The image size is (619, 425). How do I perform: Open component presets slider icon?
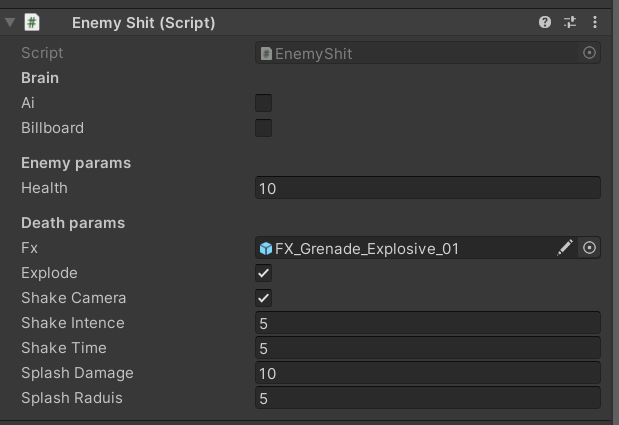point(570,22)
